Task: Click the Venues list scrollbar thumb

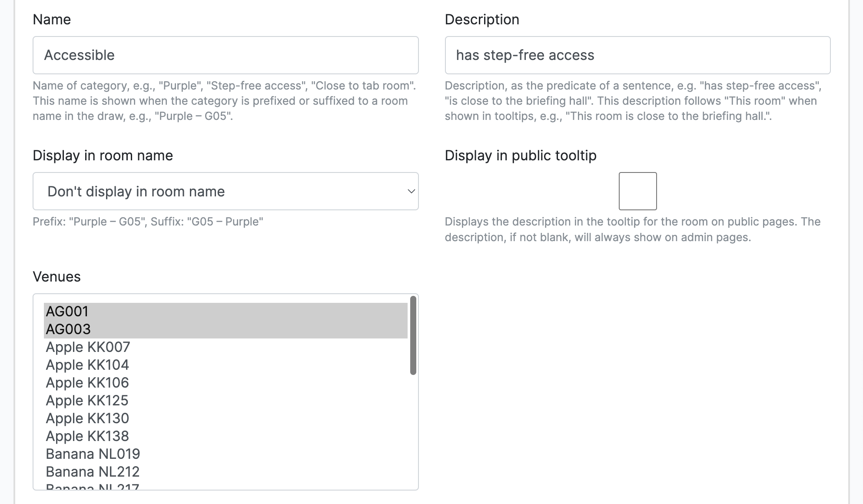Action: (x=413, y=335)
